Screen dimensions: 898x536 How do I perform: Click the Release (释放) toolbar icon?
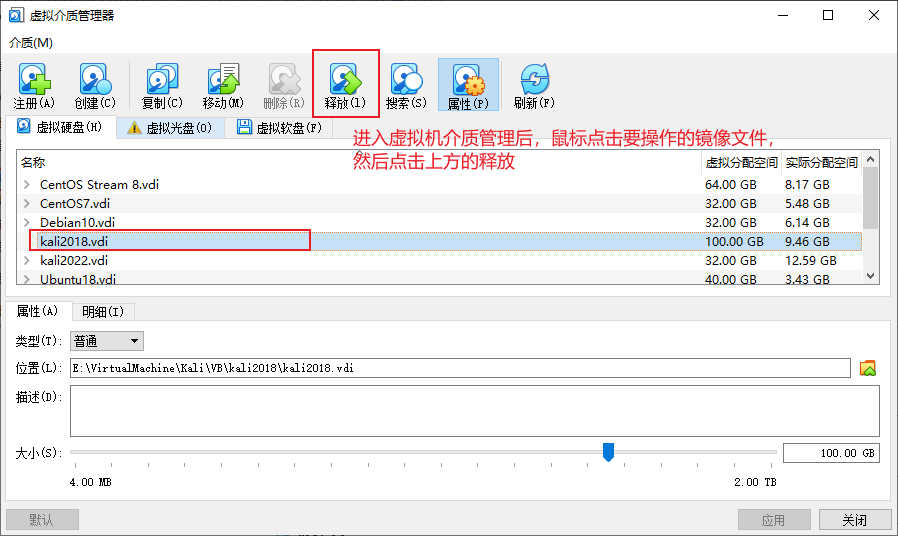pos(345,80)
